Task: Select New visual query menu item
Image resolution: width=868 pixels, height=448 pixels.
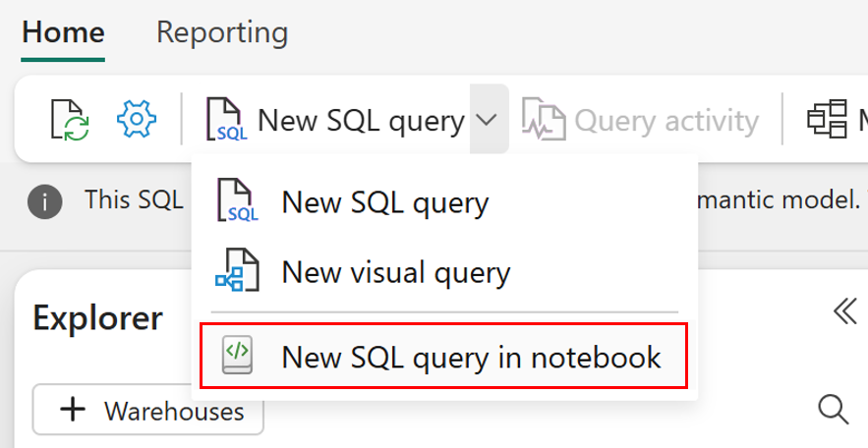Action: click(x=395, y=271)
